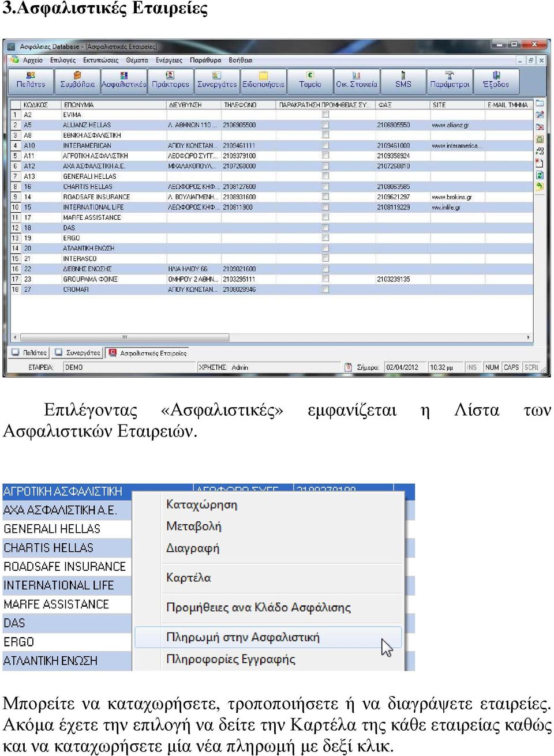Toggle the withholding checkbox for ERGO row
Viewport: 554px width, 756px height.
(x=325, y=238)
